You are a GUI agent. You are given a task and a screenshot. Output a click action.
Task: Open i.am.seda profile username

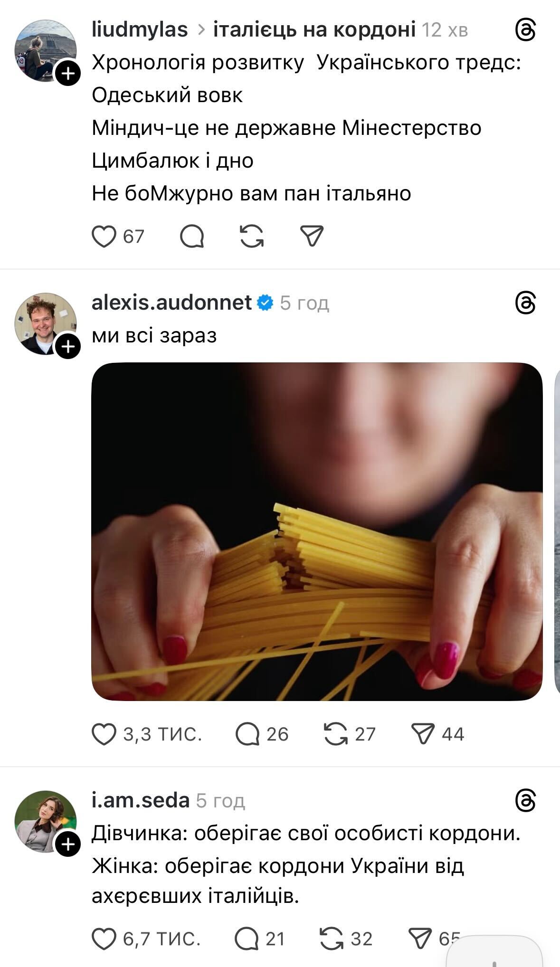coord(141,800)
